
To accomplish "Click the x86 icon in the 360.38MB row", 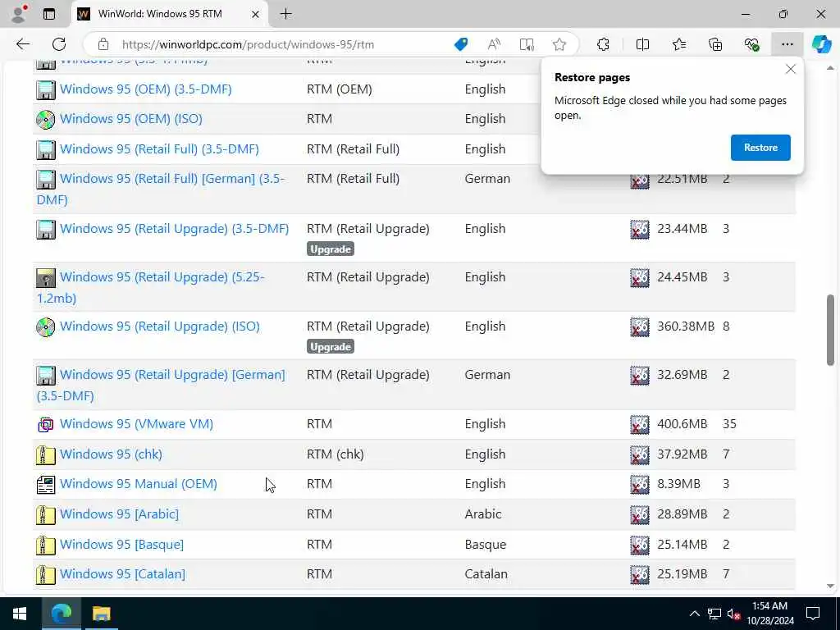I will (640, 326).
